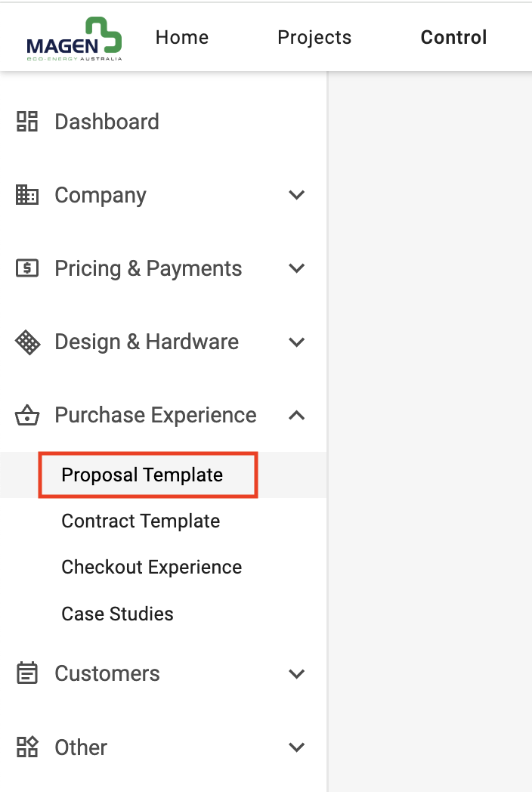
Task: Expand the Company section chevron
Action: coord(296,195)
